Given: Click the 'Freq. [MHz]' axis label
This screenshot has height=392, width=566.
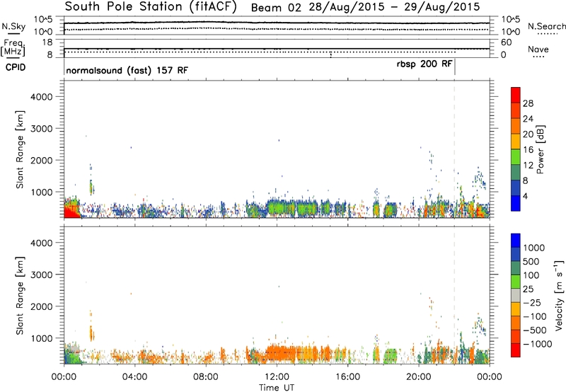Looking at the screenshot, I should [13, 47].
